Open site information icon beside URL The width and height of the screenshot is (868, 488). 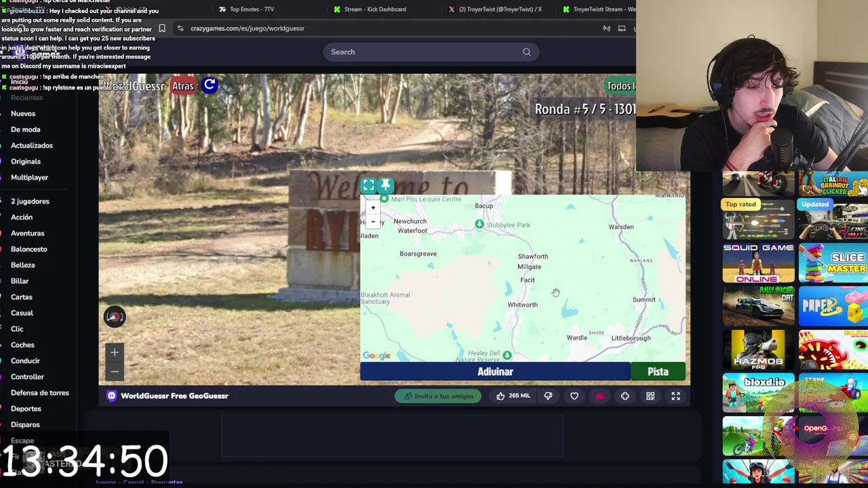coord(180,28)
